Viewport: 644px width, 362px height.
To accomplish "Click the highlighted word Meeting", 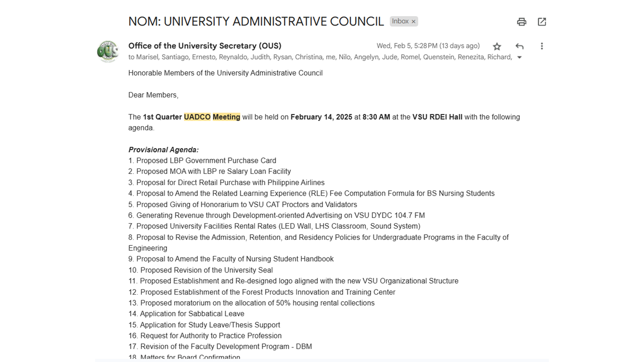I will click(x=226, y=117).
